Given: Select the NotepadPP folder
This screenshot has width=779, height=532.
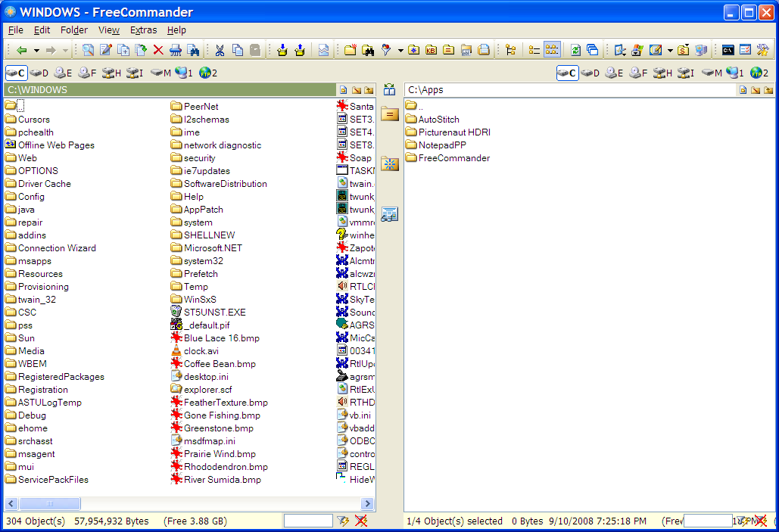Looking at the screenshot, I should (x=436, y=145).
